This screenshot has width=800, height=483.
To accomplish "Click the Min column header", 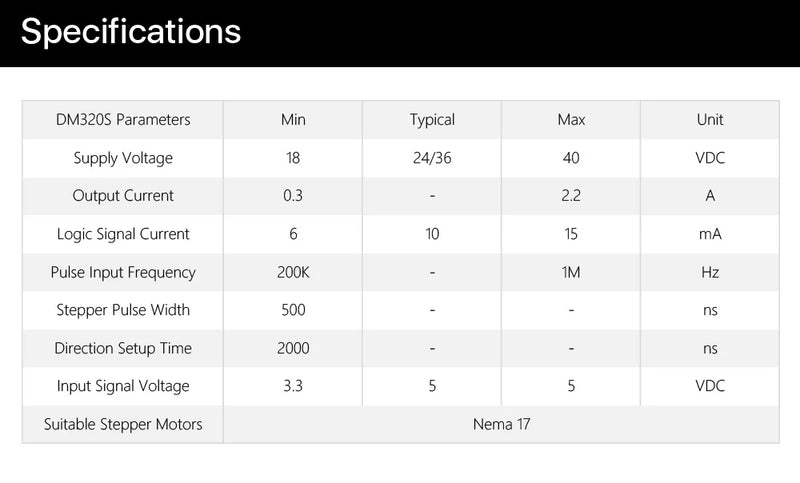I will (293, 120).
